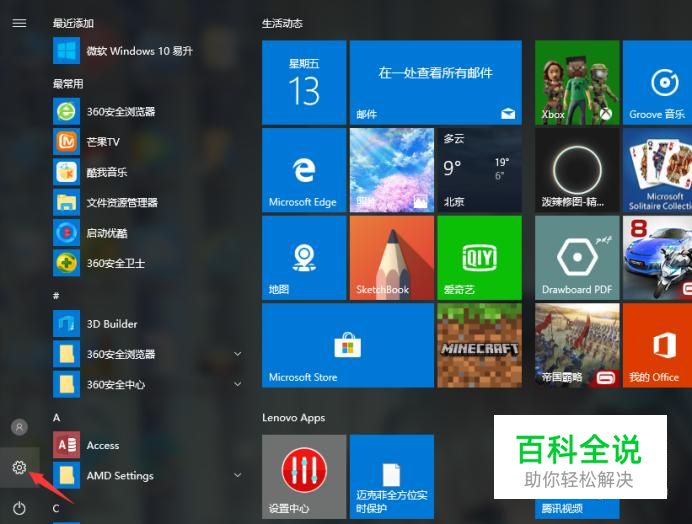Open the 北京 weather tile
This screenshot has width=692, height=524.
(x=479, y=170)
